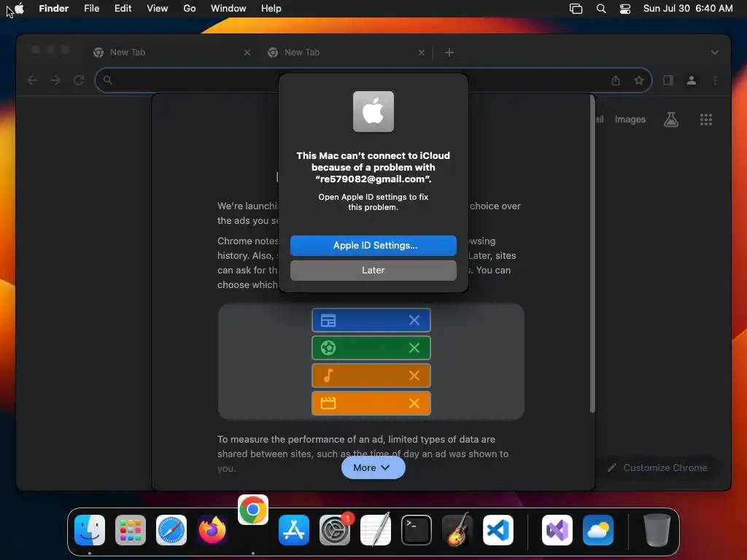Viewport: 747px width, 560px height.
Task: Open App Store from the Dock
Action: tap(293, 530)
